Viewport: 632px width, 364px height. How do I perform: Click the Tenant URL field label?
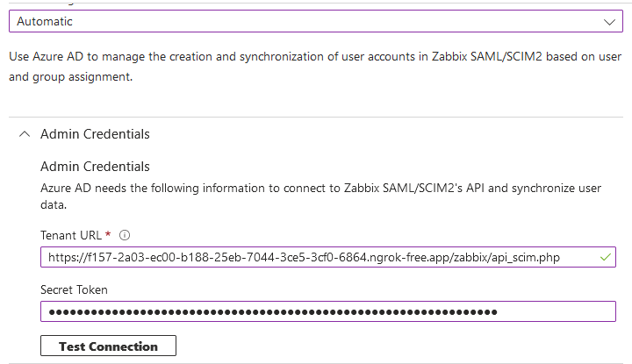click(x=71, y=235)
